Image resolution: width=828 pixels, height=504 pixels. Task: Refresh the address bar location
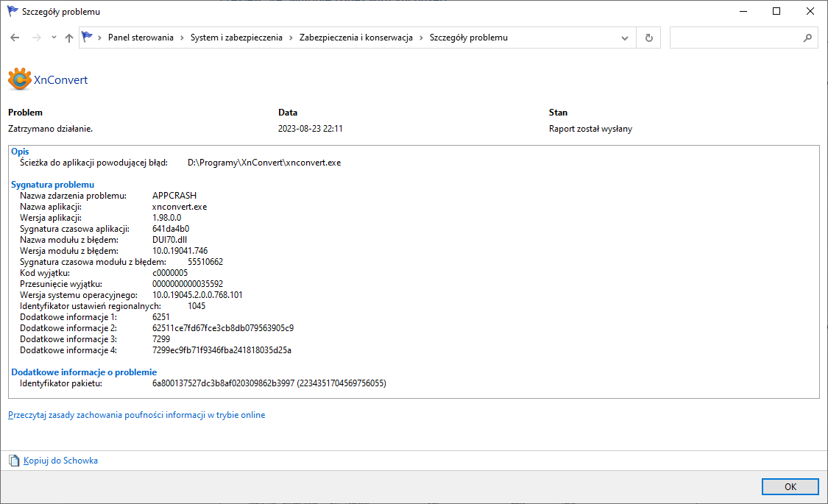tap(648, 38)
